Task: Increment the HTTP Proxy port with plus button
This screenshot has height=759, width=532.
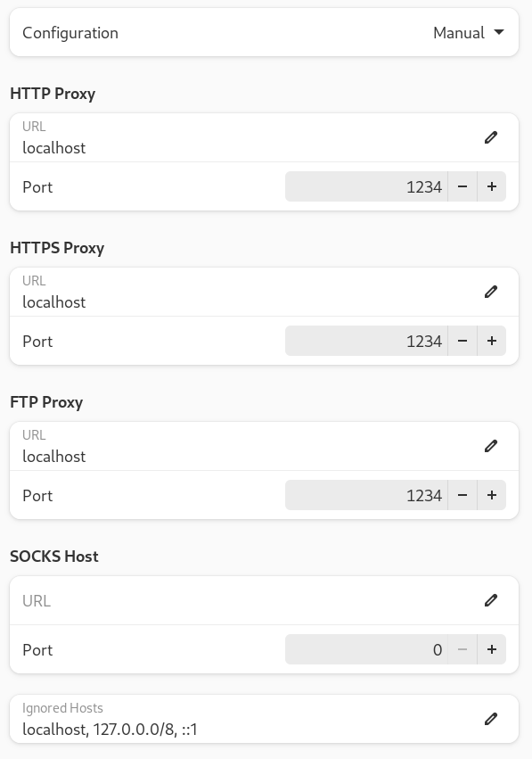Action: point(492,186)
